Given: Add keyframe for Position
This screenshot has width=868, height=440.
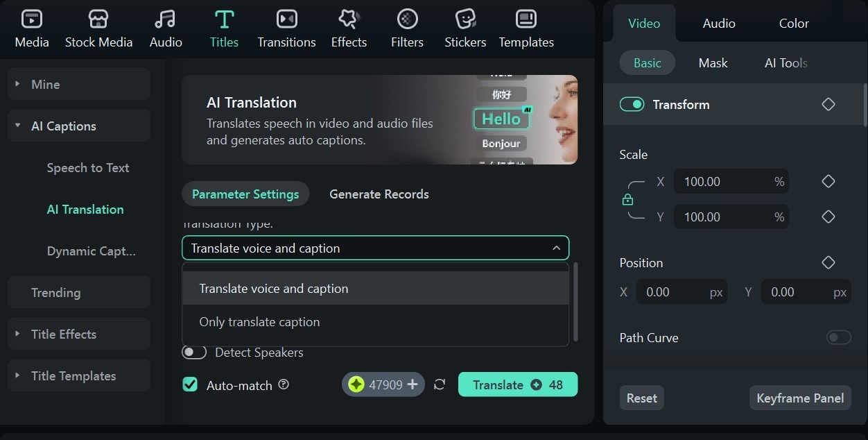Looking at the screenshot, I should coord(828,262).
